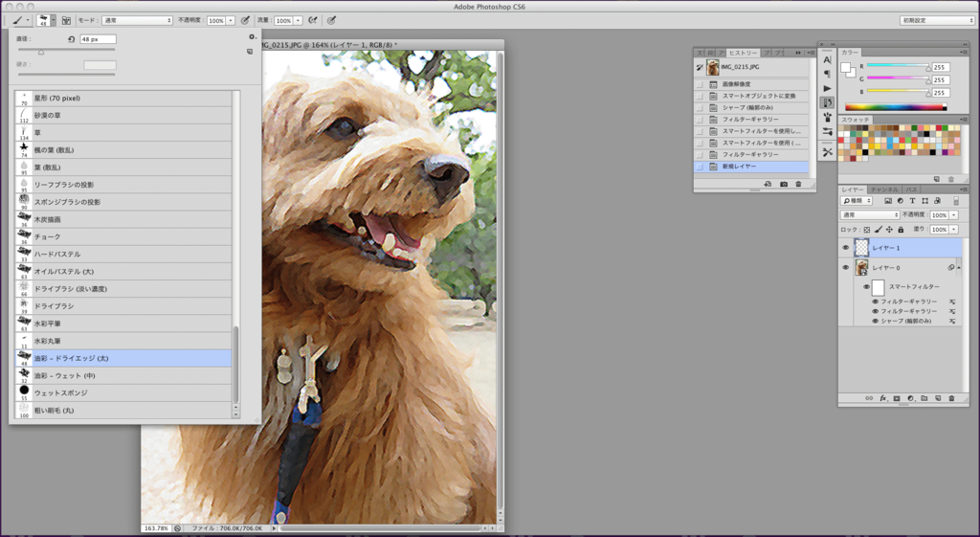Create new adjustment layer icon
This screenshot has width=980, height=537.
click(x=911, y=398)
